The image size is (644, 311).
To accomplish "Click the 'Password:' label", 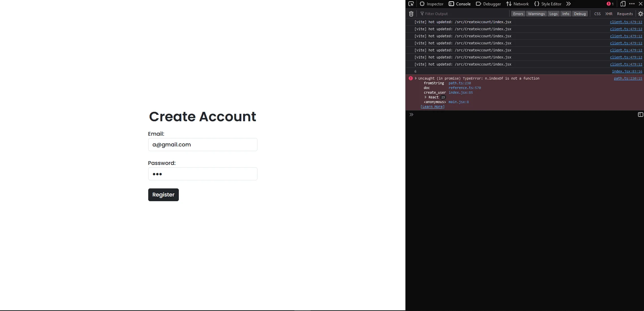I will pos(162,163).
